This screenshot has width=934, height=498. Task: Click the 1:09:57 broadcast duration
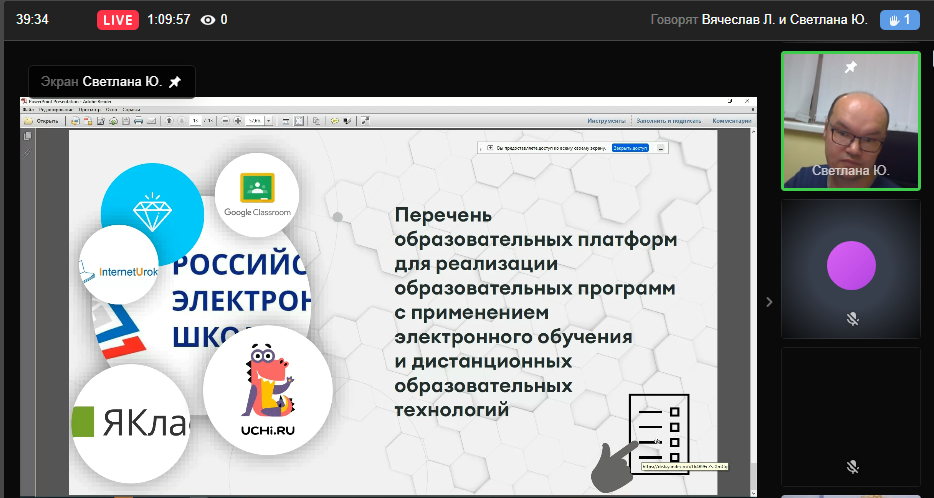pyautogui.click(x=169, y=20)
